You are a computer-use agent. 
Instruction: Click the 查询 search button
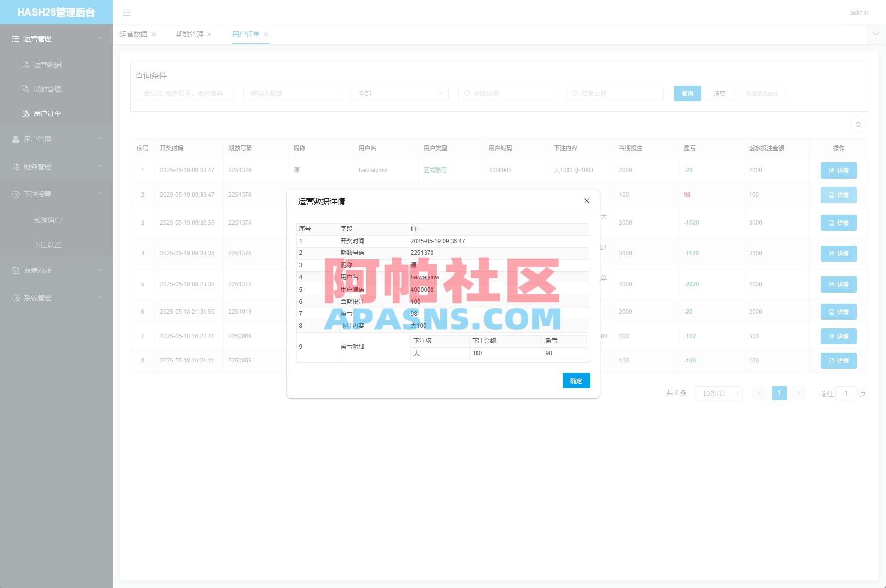687,93
